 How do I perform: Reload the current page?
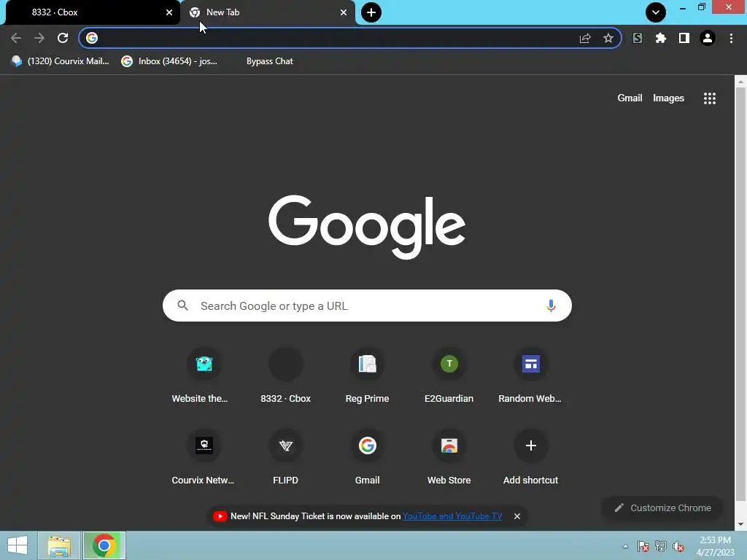pyautogui.click(x=63, y=38)
